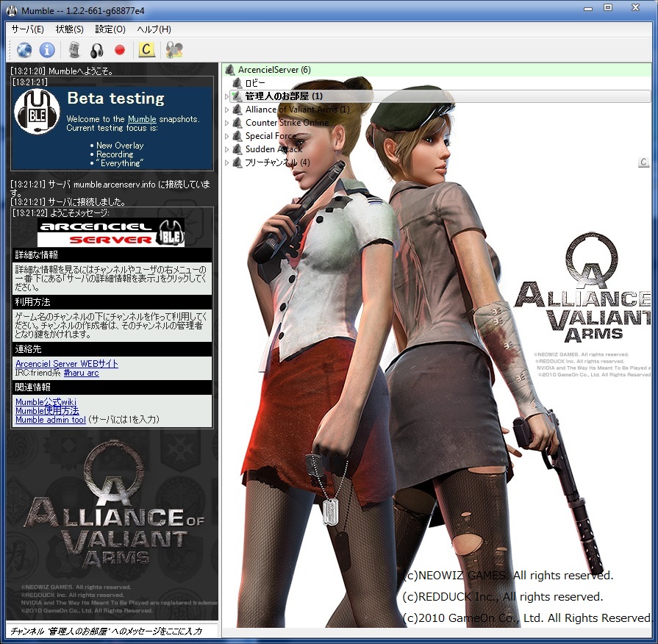Open the Mumble使用方法 link
The image size is (658, 644).
pos(47,410)
